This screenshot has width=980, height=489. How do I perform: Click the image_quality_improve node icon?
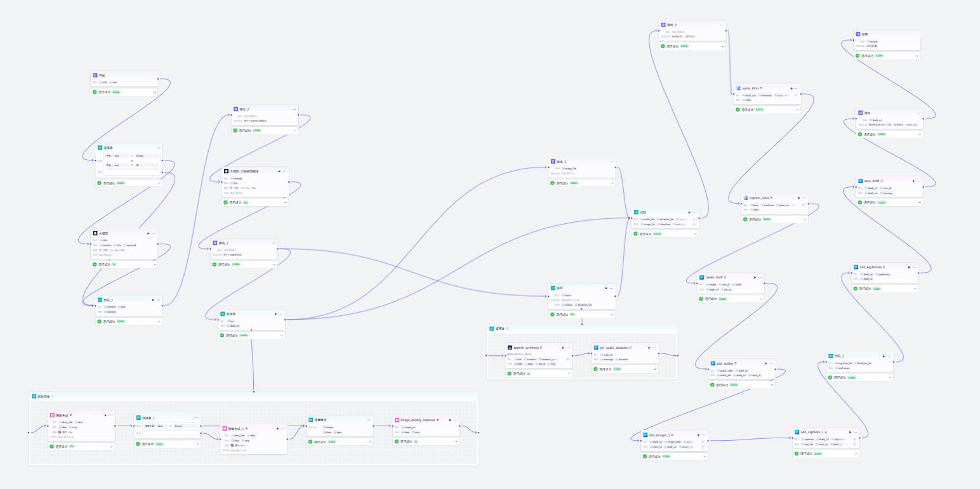pos(395,419)
